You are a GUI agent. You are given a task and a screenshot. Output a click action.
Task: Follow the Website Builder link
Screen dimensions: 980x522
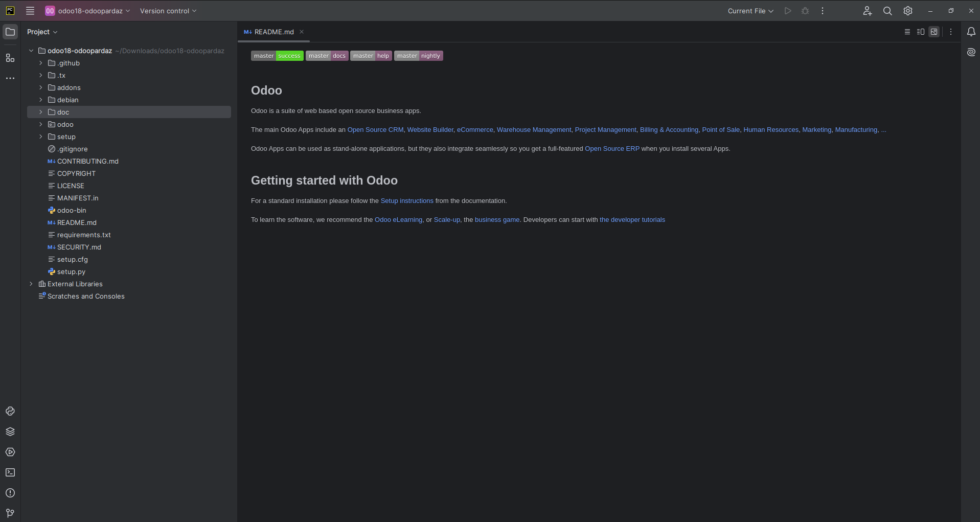point(430,130)
